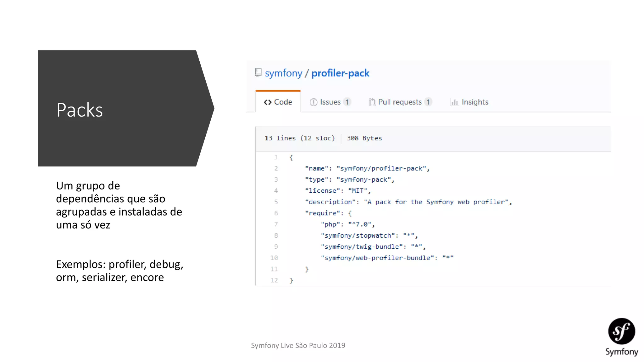
Task: Go to the Insights tab
Action: tap(469, 102)
